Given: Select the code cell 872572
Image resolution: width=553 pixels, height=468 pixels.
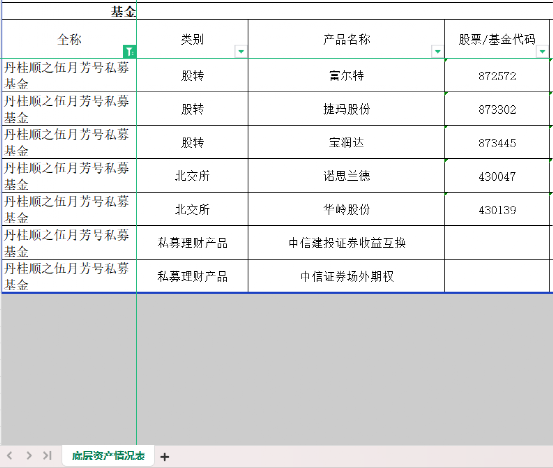Looking at the screenshot, I should pos(497,75).
